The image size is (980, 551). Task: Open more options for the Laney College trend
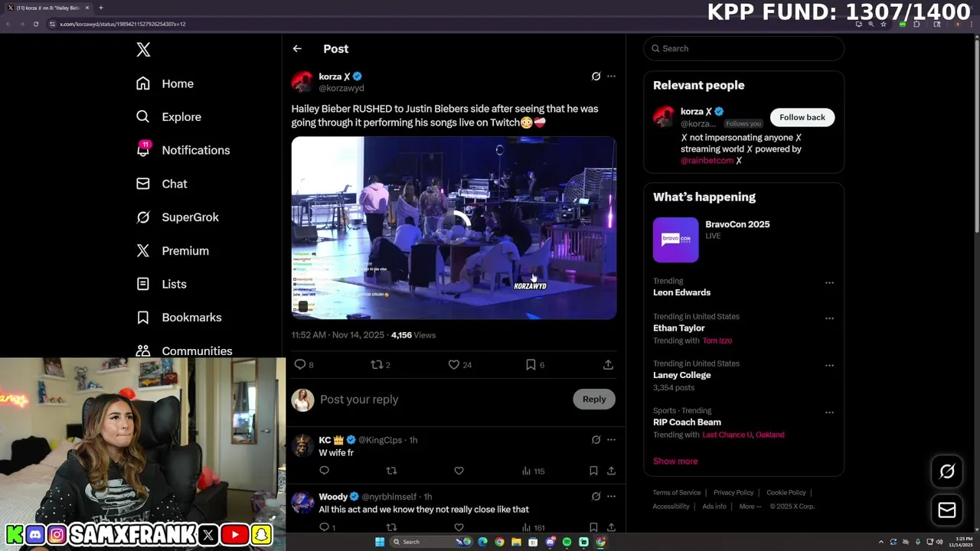(x=829, y=366)
